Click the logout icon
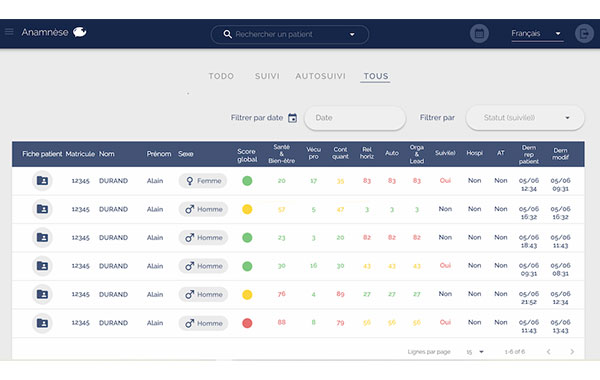The height and width of the screenshot is (380, 600). 584,34
